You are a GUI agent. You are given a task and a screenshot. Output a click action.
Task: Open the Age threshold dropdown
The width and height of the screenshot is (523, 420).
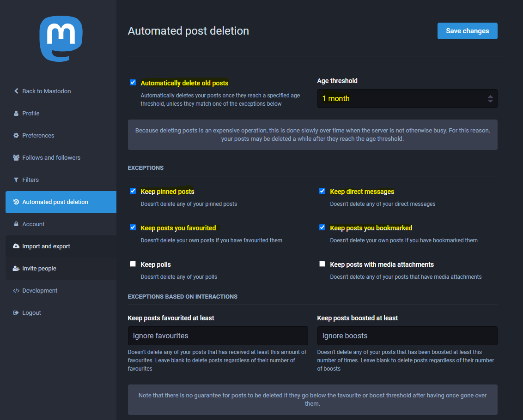click(407, 99)
